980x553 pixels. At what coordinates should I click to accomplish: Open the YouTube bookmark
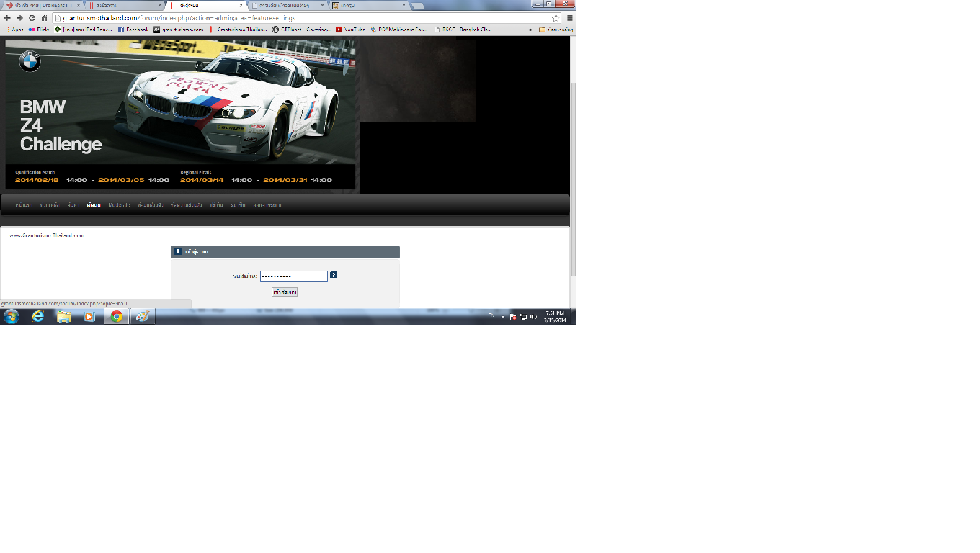click(x=350, y=30)
